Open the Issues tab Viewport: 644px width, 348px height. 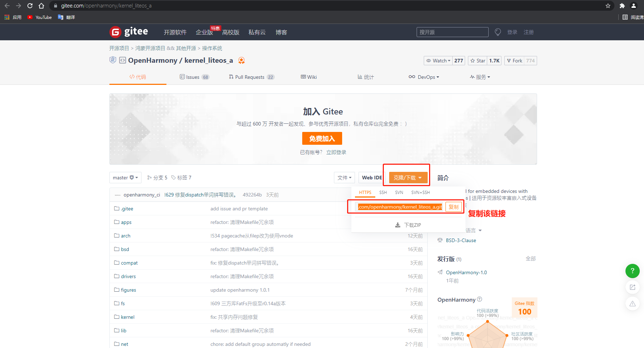194,77
